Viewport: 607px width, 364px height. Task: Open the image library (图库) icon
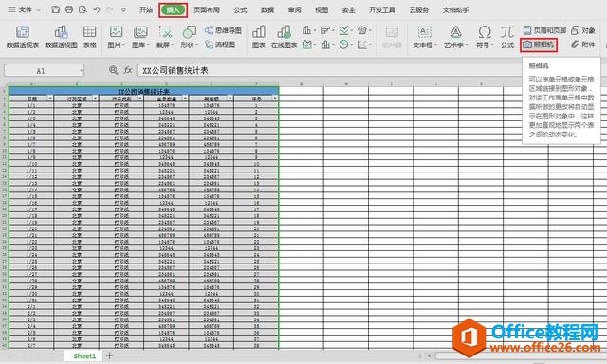(140, 32)
